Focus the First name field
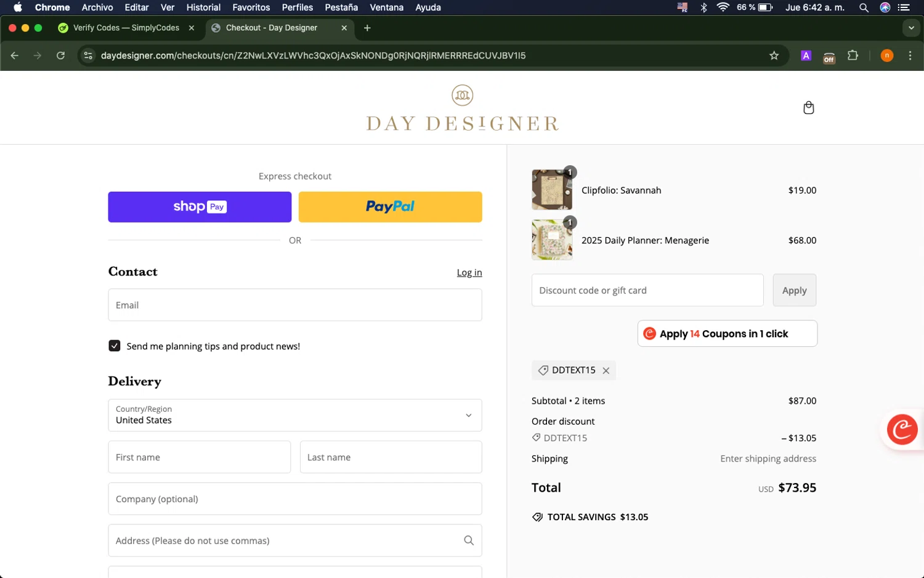924x578 pixels. 200,457
